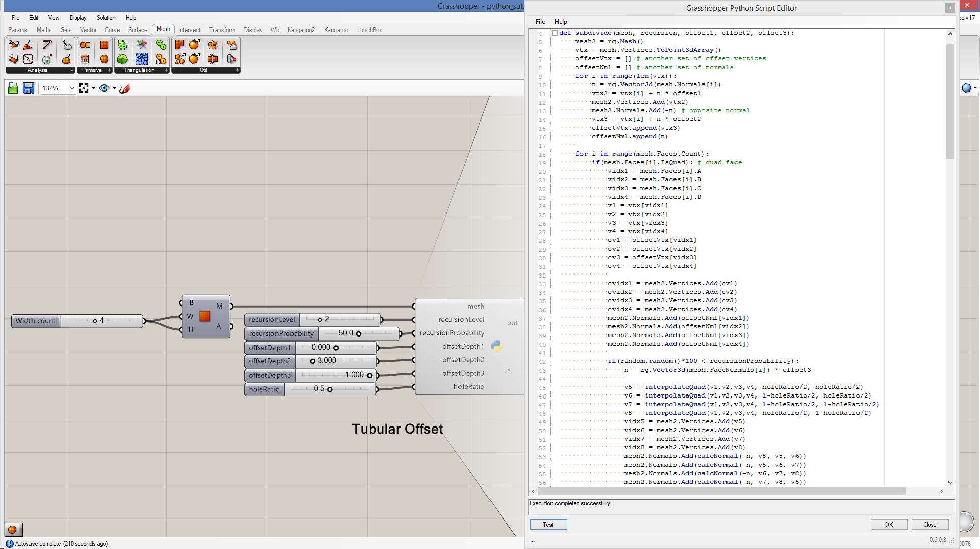Expand the Analysis panel with plus
Screen dimensions: 980x549
point(72,70)
